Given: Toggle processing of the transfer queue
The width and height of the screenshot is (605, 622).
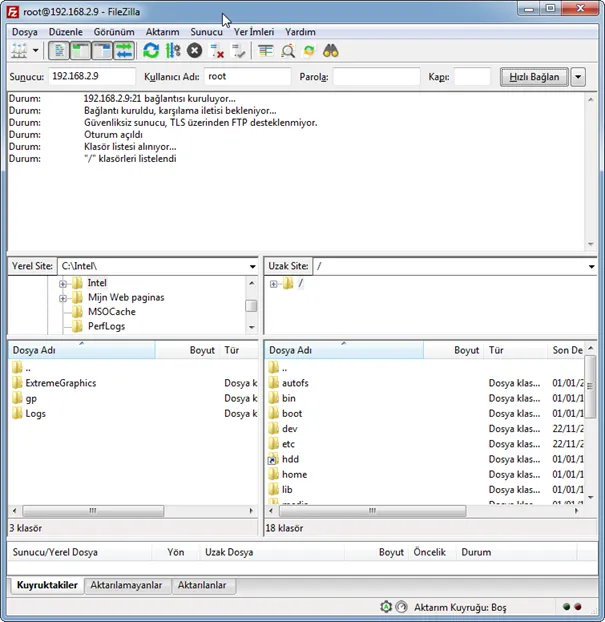Looking at the screenshot, I should [x=173, y=51].
